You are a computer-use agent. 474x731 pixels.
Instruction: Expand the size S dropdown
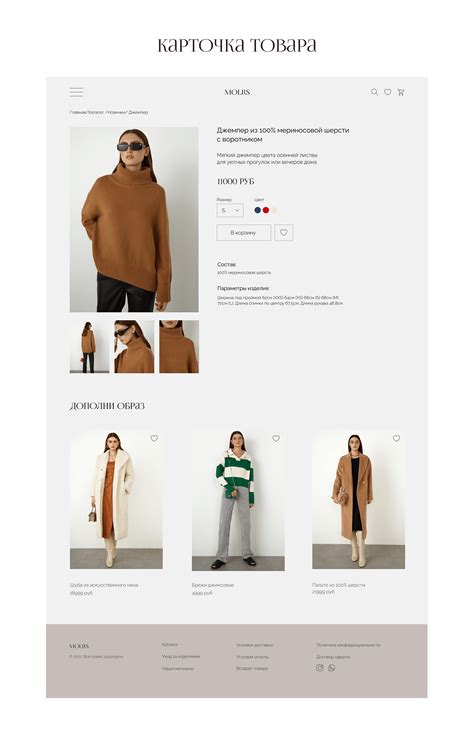point(230,210)
